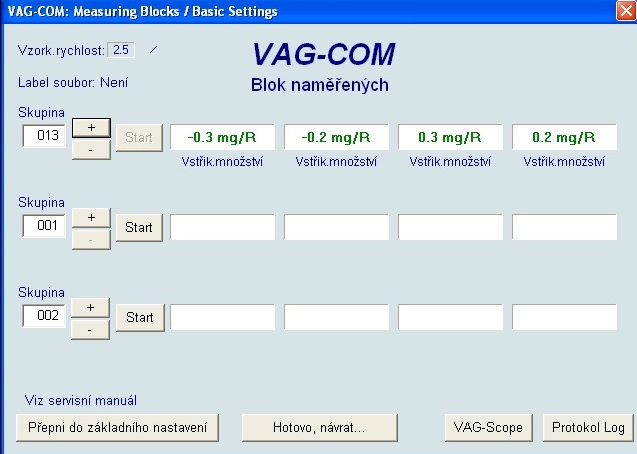Increase group 001 with its plus button
Screen dimensions: 637x454
[91, 218]
